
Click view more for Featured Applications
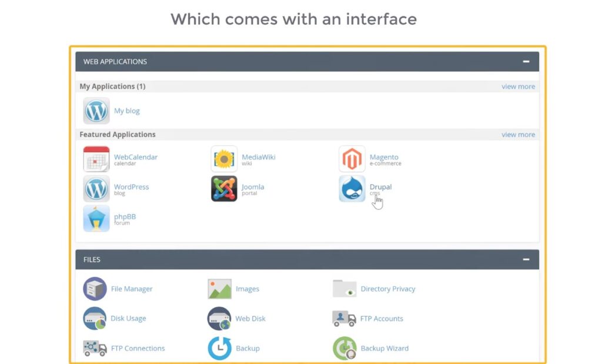[518, 134]
